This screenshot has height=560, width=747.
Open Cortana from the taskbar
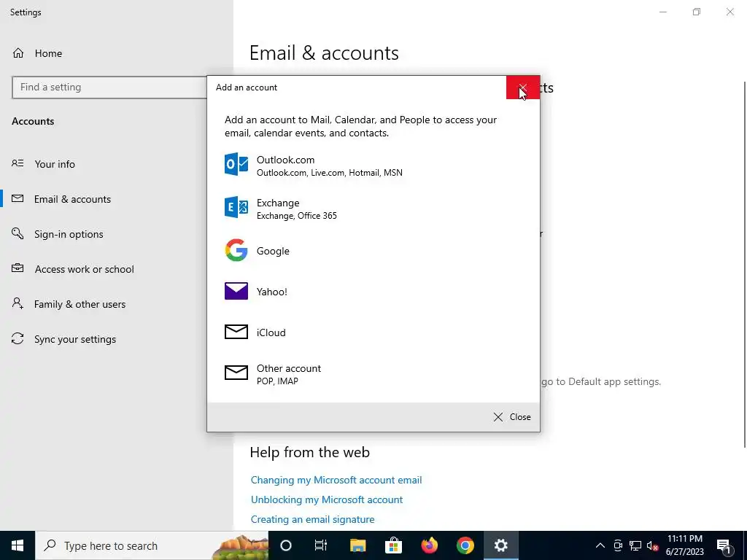point(286,545)
